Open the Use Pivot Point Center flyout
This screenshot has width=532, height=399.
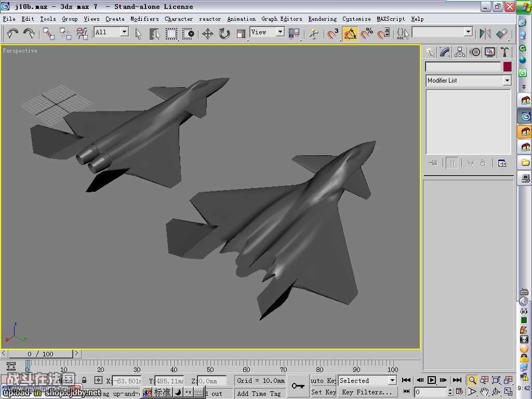tap(294, 34)
